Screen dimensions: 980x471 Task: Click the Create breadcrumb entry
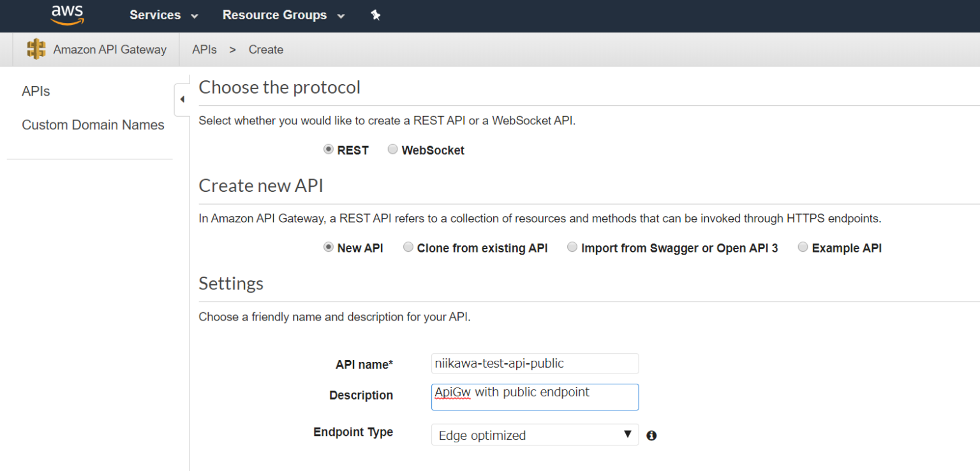pyautogui.click(x=265, y=49)
